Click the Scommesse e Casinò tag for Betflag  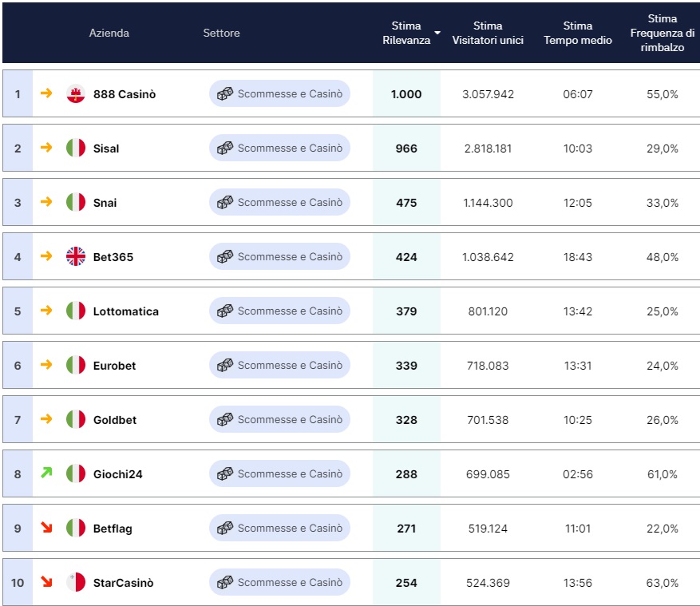[279, 528]
